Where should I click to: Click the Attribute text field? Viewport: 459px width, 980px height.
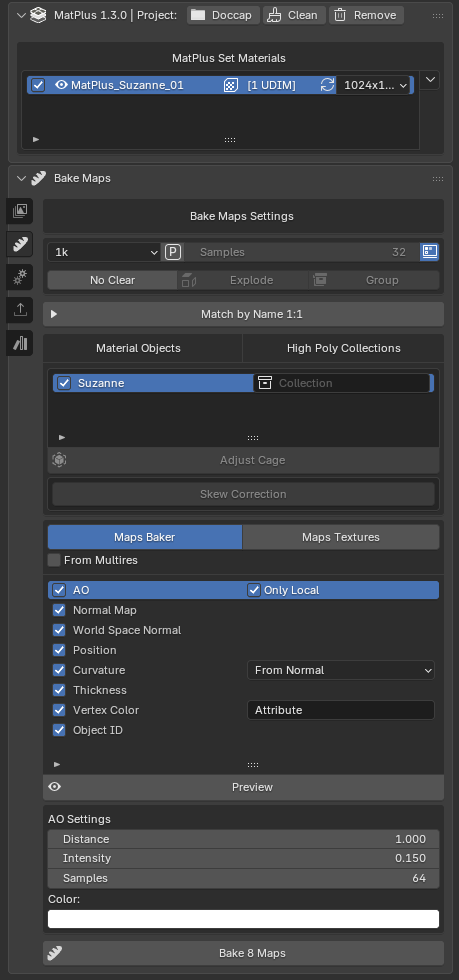tap(341, 710)
